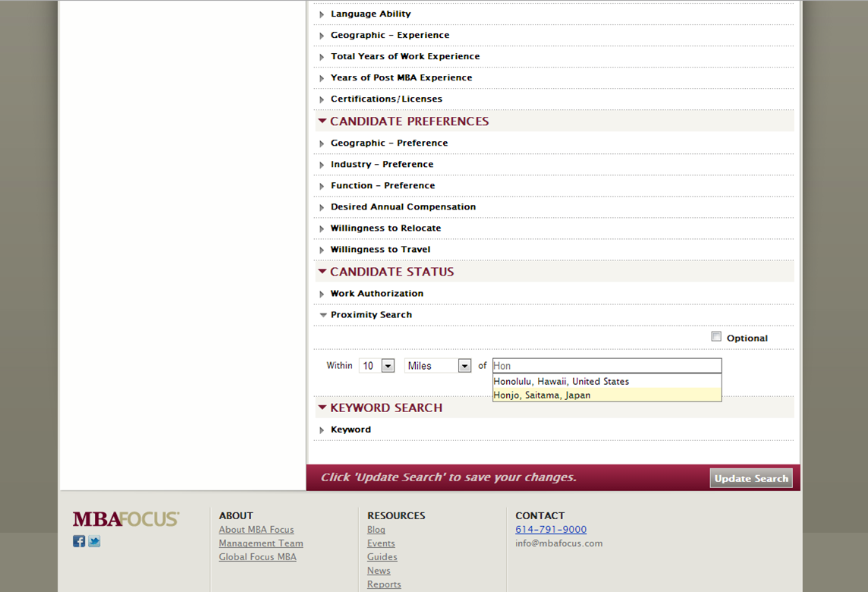Click the MBA Focus footer logo
Image resolution: width=868 pixels, height=592 pixels.
[126, 519]
